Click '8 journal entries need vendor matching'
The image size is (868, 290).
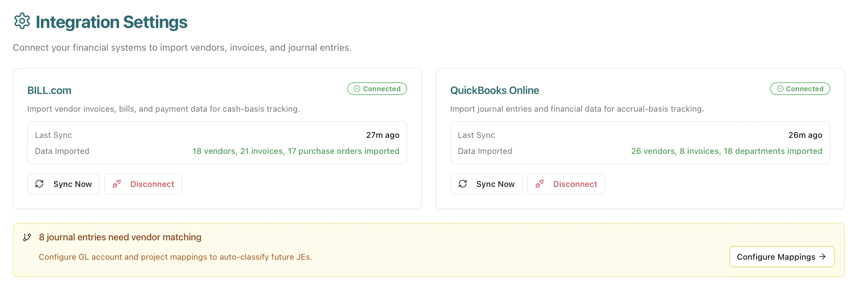coord(120,237)
